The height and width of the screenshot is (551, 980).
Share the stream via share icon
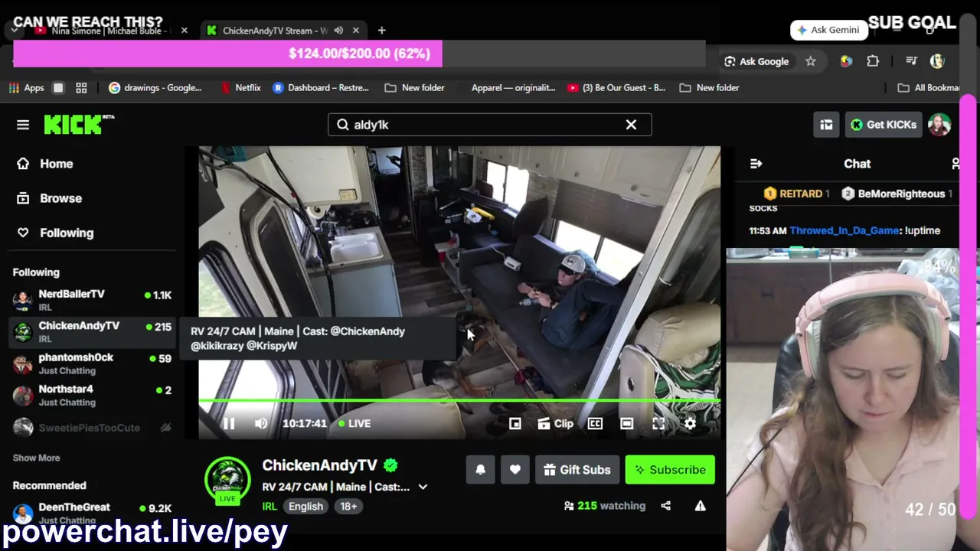click(666, 506)
